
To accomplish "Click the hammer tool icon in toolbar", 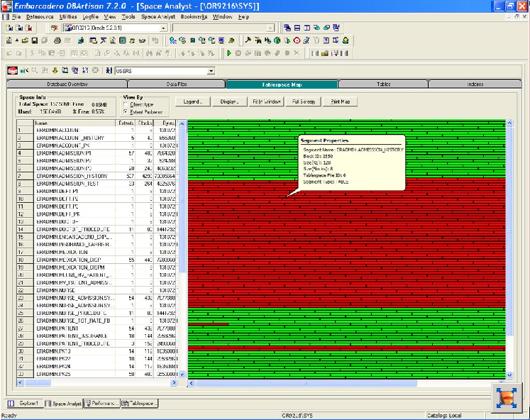I will [248, 40].
